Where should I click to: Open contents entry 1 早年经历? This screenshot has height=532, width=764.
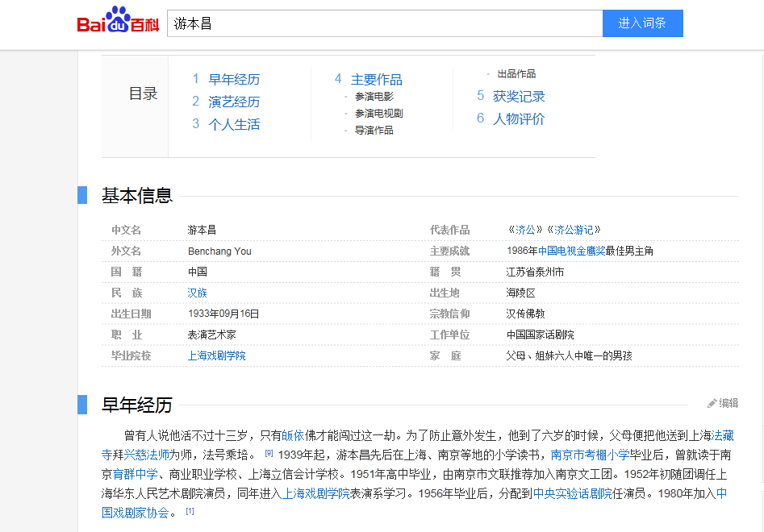(x=234, y=79)
